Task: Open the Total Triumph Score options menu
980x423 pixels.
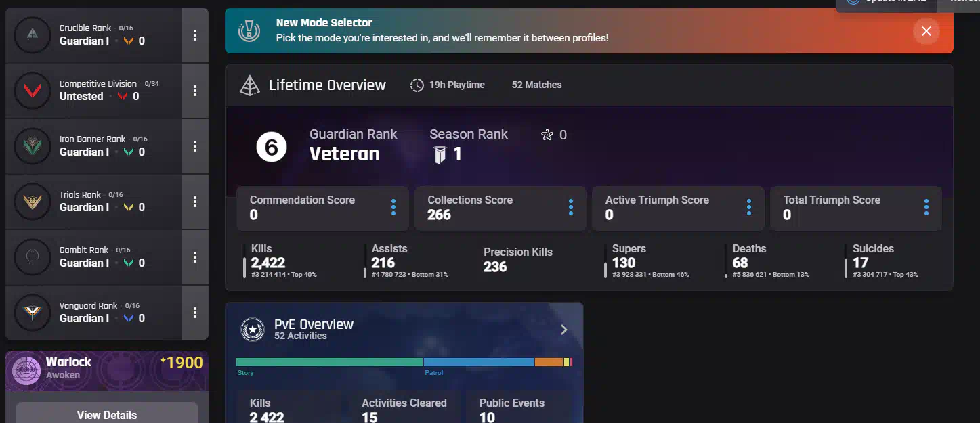Action: tap(926, 207)
